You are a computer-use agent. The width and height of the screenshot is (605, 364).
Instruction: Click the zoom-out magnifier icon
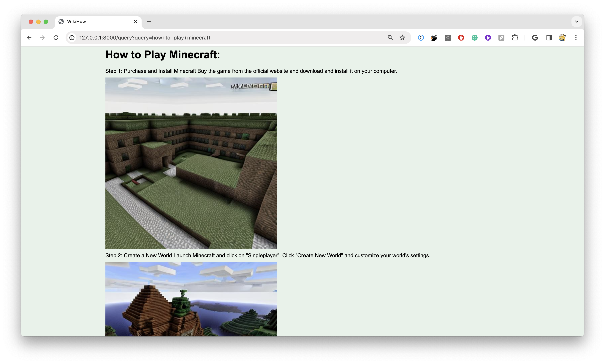tap(390, 37)
